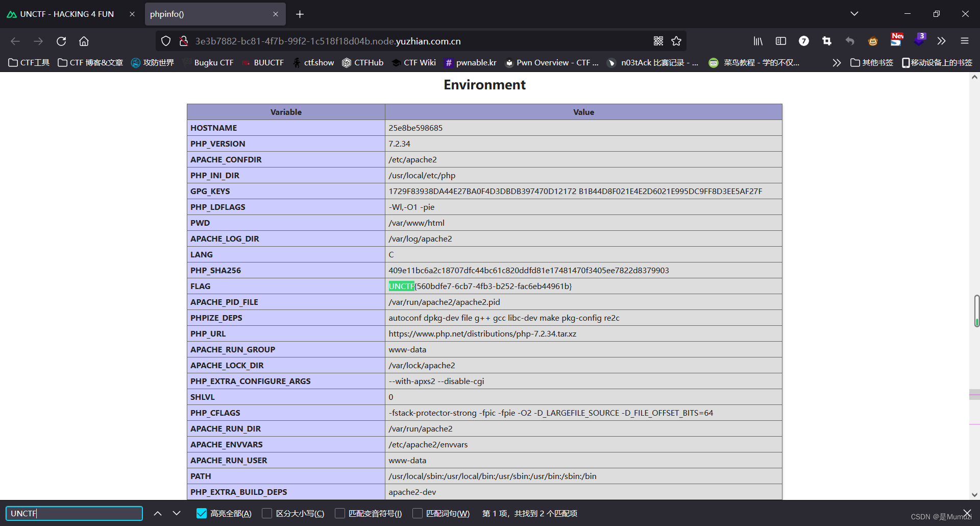Generate QR code for the current page
Image resolution: width=980 pixels, height=526 pixels.
click(658, 41)
